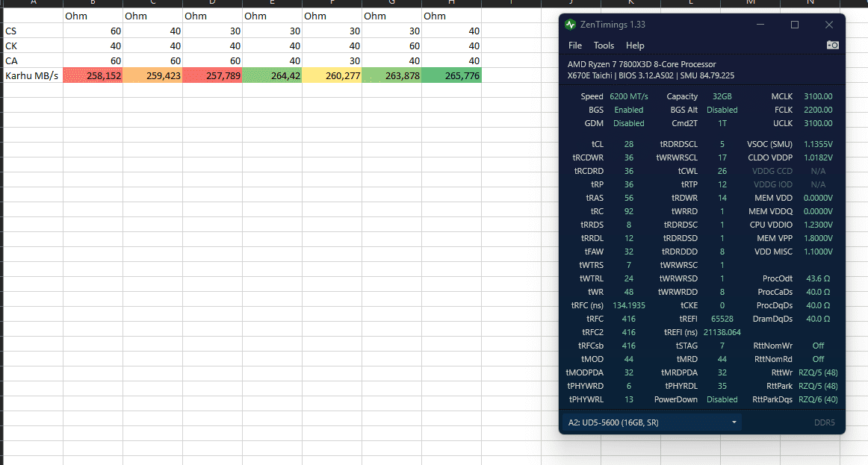Select spreadsheet cell with 257,789
The width and height of the screenshot is (868, 465).
(x=213, y=75)
